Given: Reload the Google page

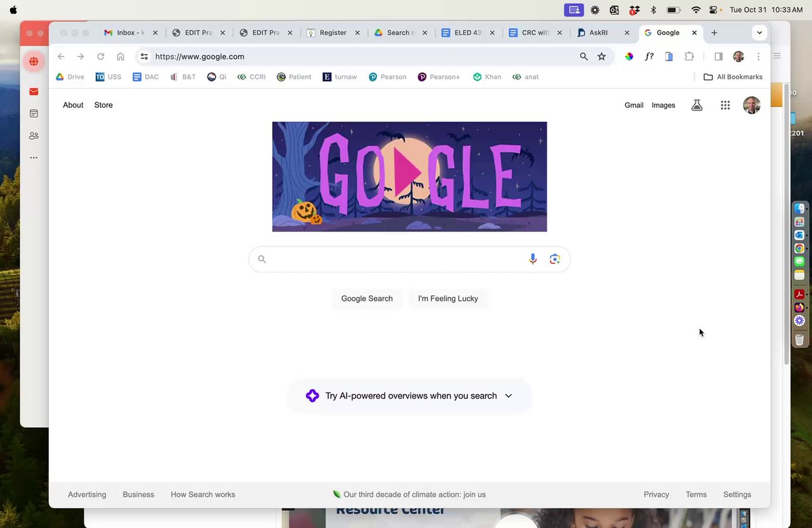Looking at the screenshot, I should [x=100, y=56].
